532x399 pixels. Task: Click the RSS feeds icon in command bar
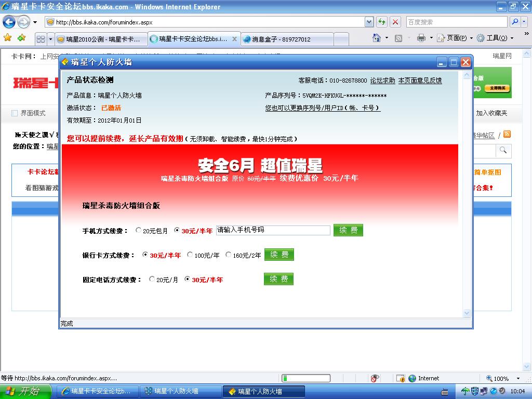pyautogui.click(x=398, y=38)
